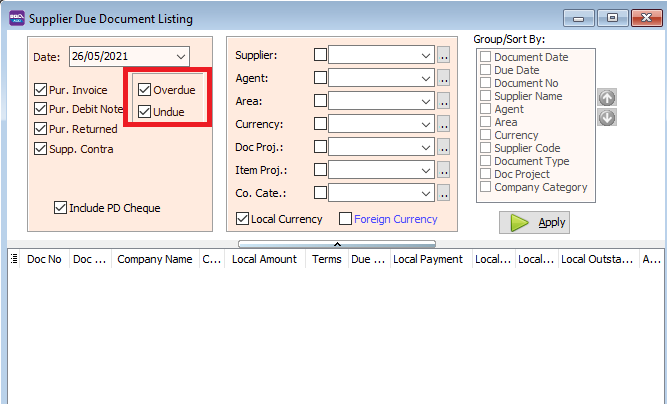Toggle Overdue checkbox
The height and width of the screenshot is (404, 667).
coord(145,90)
